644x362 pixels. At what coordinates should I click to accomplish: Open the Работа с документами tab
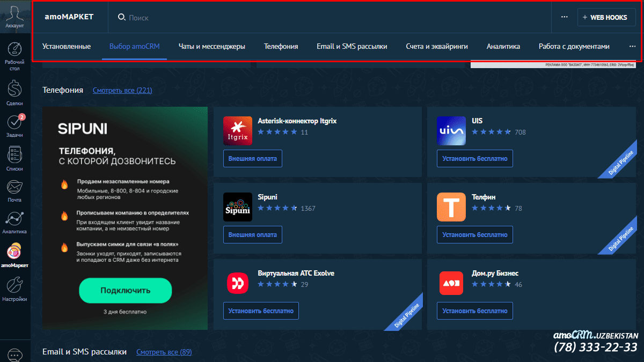pyautogui.click(x=574, y=46)
